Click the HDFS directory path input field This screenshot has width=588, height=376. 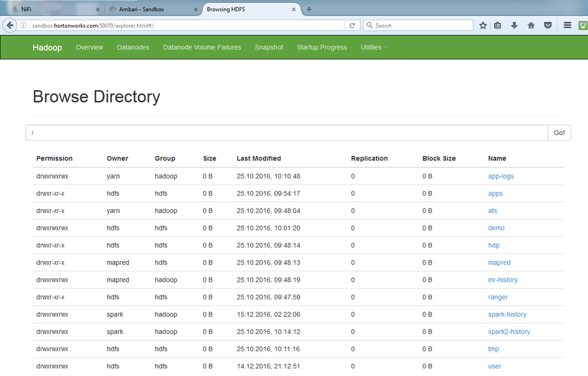coord(287,133)
